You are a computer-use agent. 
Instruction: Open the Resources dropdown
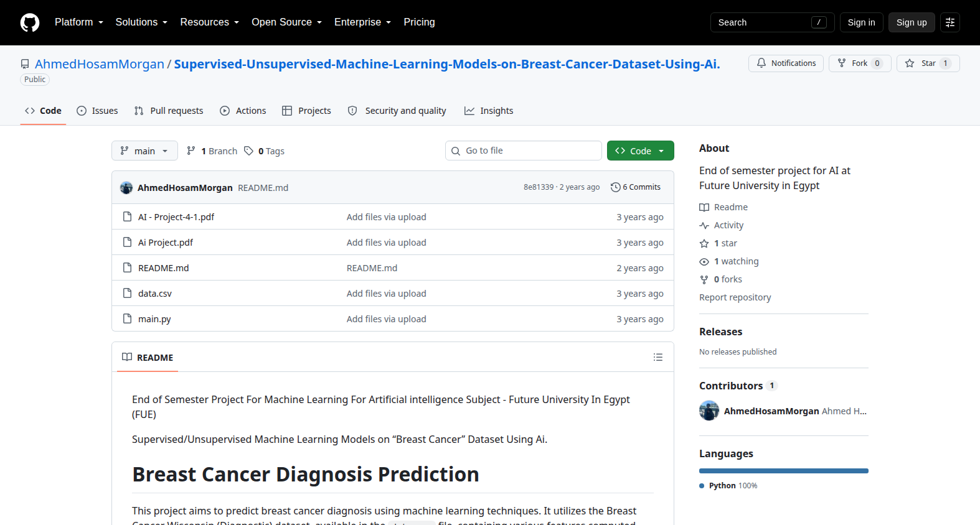pos(209,22)
